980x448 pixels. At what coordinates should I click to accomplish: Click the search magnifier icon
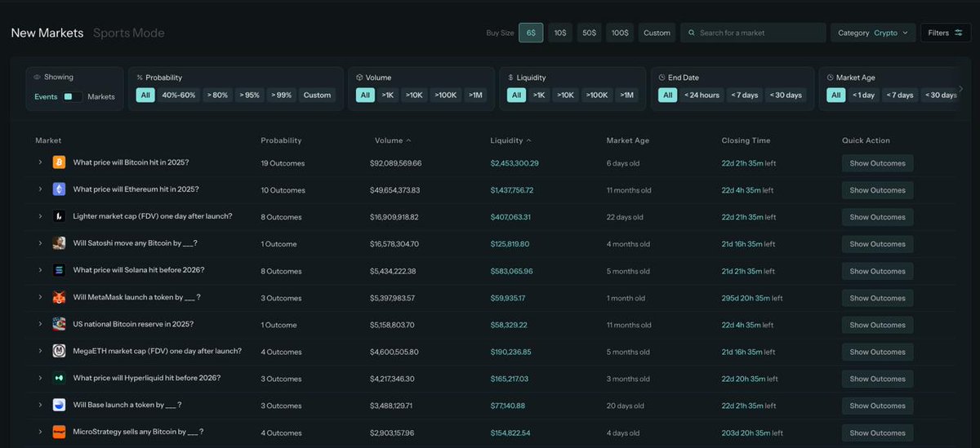click(x=692, y=33)
